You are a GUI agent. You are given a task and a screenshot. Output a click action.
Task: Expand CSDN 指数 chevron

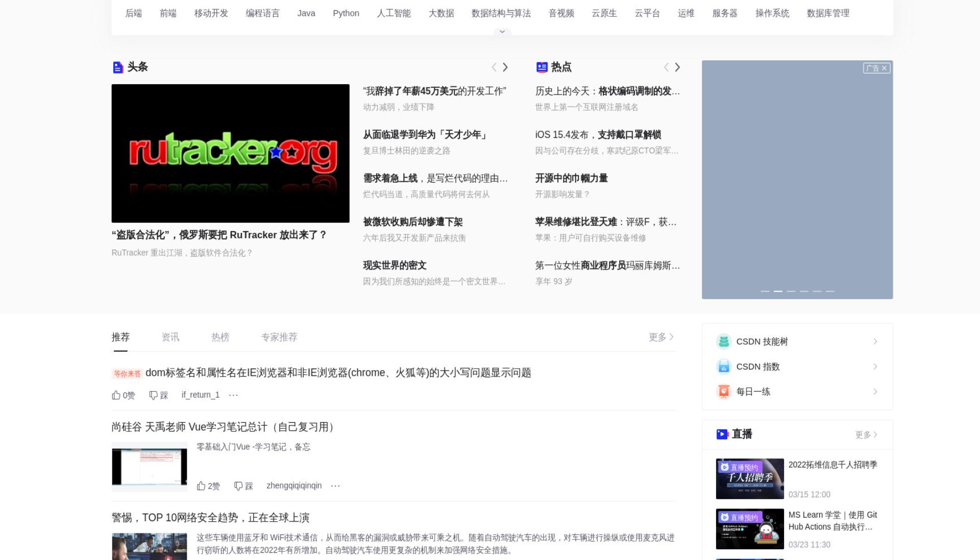875,367
